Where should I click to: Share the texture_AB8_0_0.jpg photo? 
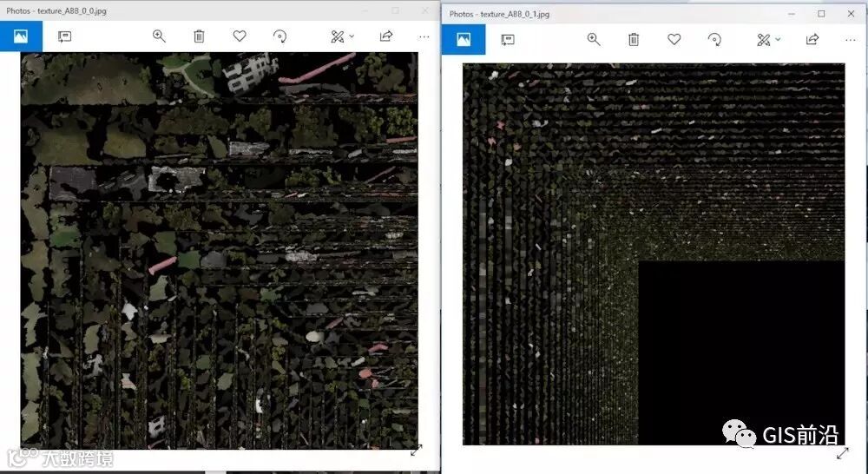click(386, 36)
